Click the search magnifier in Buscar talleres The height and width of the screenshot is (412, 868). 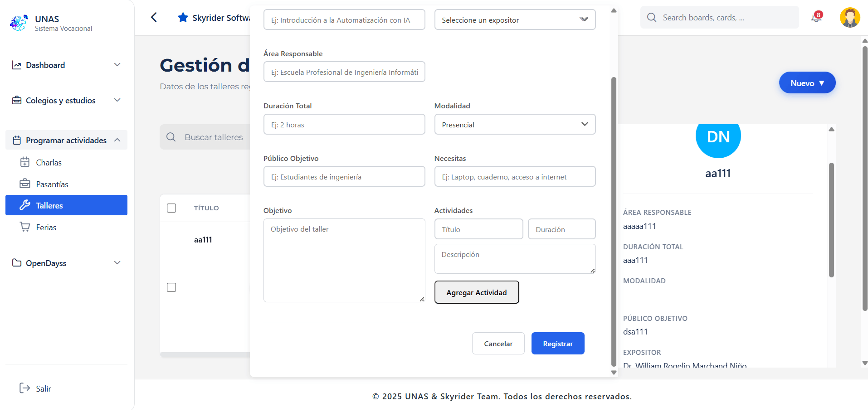171,137
